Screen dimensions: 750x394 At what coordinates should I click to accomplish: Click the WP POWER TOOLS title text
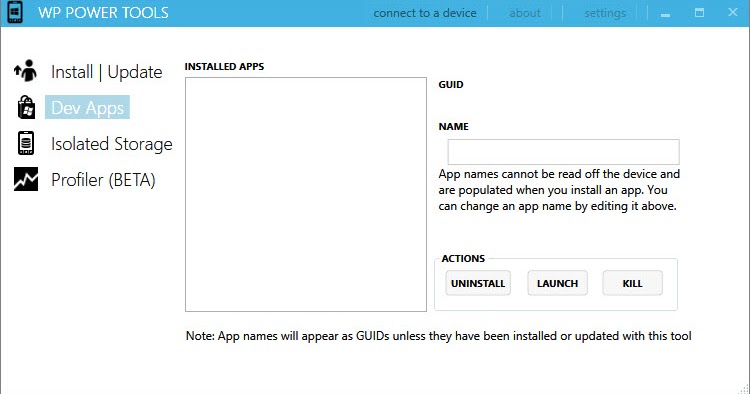click(x=103, y=13)
